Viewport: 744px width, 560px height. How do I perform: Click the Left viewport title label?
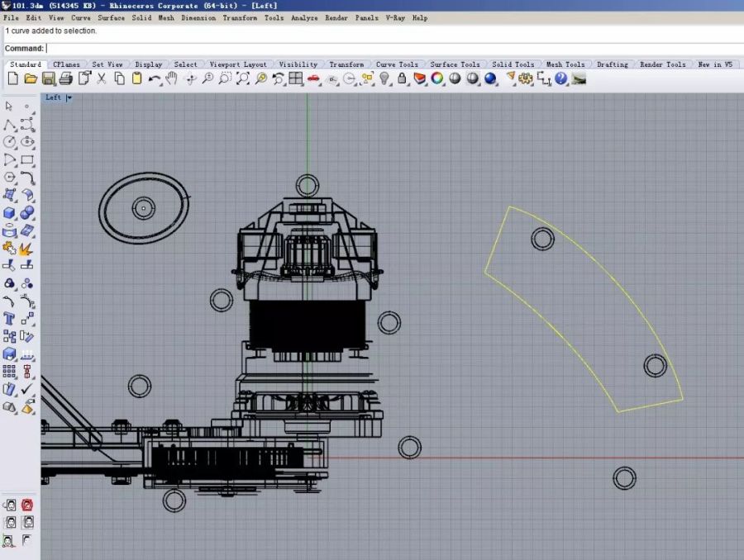[x=53, y=97]
